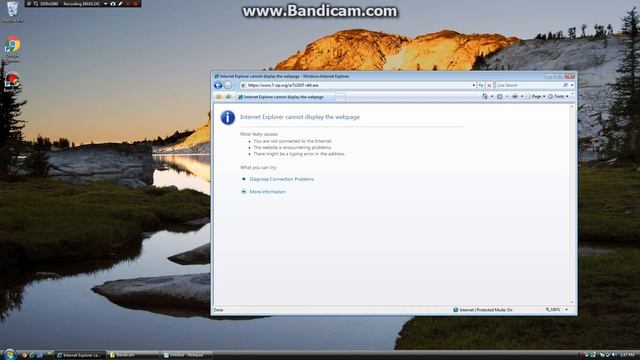Click the Internet Explorer Back button
This screenshot has height=360, width=640.
(x=218, y=85)
